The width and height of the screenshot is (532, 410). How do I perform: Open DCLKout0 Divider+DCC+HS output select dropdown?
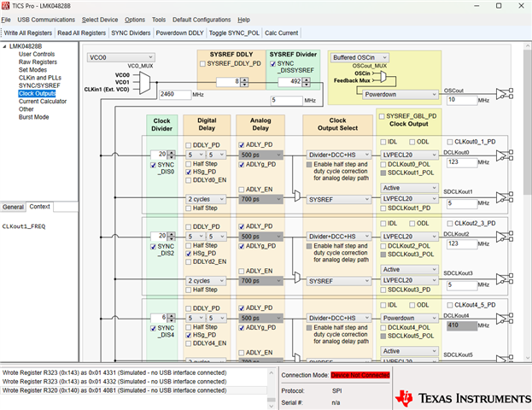339,155
